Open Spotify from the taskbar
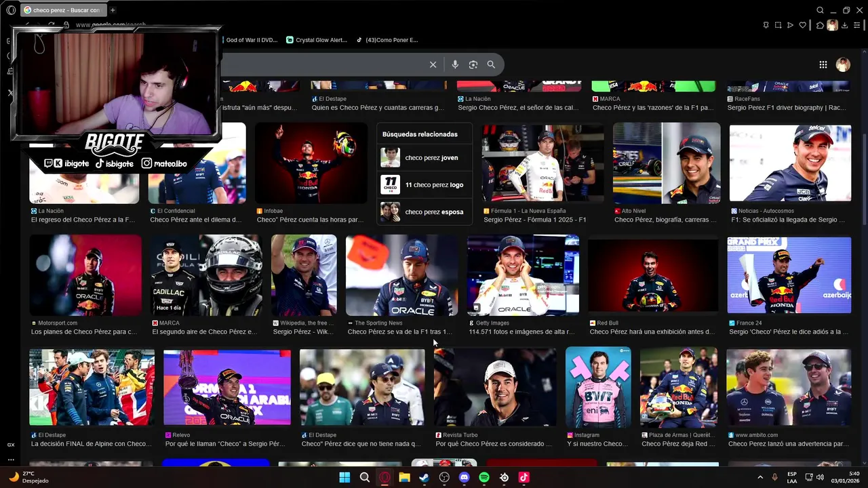 click(x=484, y=477)
